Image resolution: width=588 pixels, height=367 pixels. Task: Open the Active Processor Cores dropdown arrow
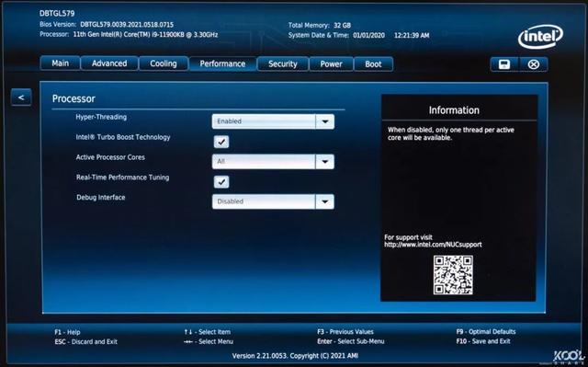click(324, 162)
